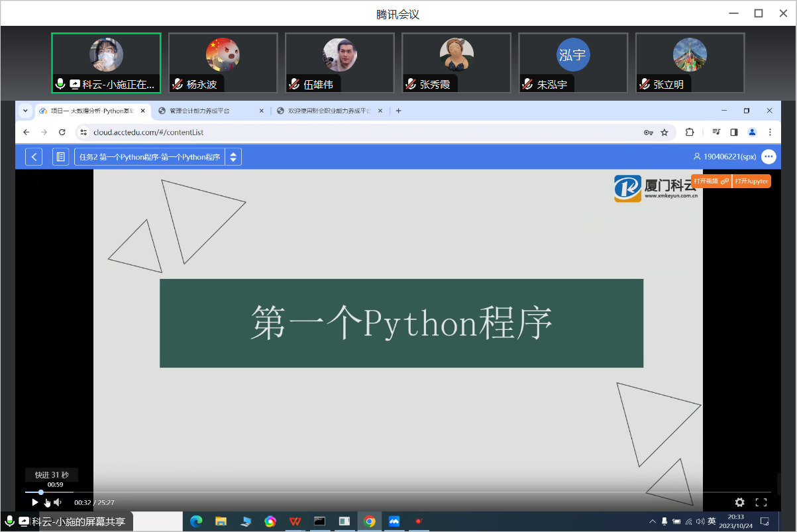This screenshot has height=532, width=797.
Task: Reload the page in Chrome
Action: [62, 133]
